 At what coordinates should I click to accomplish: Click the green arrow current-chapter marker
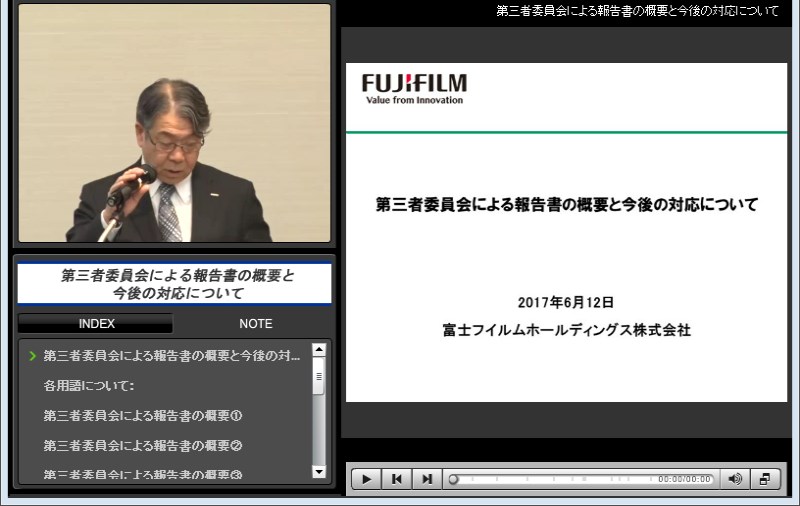pyautogui.click(x=33, y=356)
